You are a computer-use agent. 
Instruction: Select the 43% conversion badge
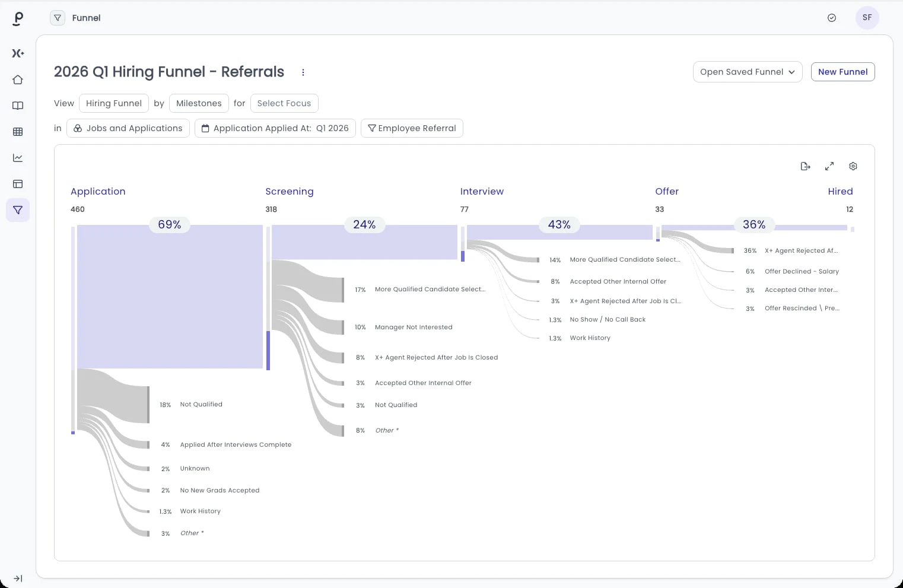click(559, 224)
